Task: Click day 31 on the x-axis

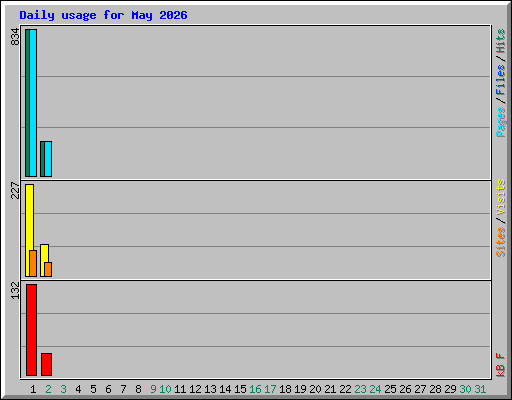Action: [480, 389]
